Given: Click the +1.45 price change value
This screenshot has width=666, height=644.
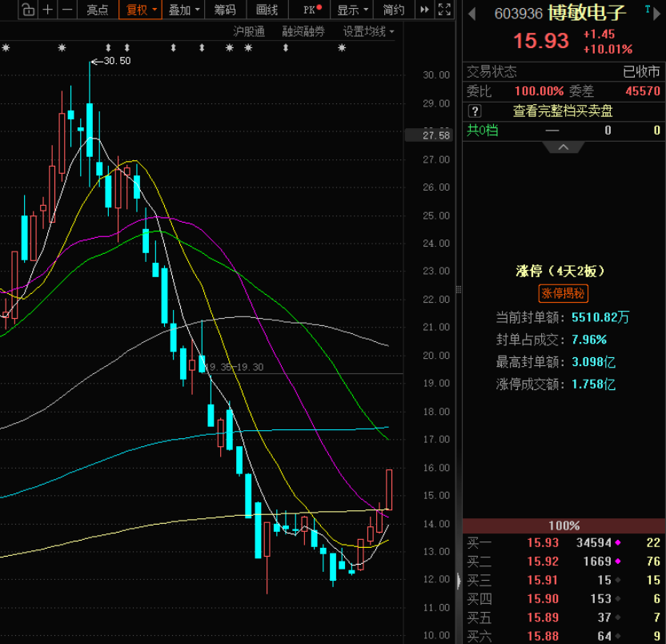Looking at the screenshot, I should (600, 34).
